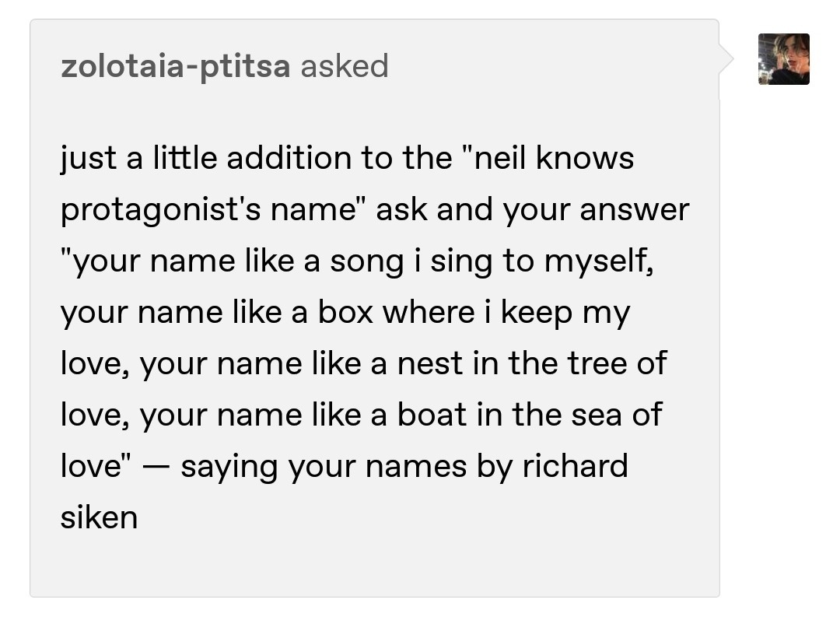
Task: Click the speech bubble pointer beside the avatar
Action: tap(726, 59)
